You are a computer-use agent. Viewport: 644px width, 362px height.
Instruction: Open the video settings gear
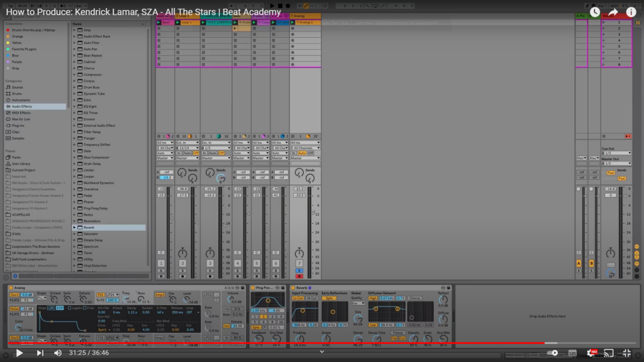pyautogui.click(x=592, y=353)
